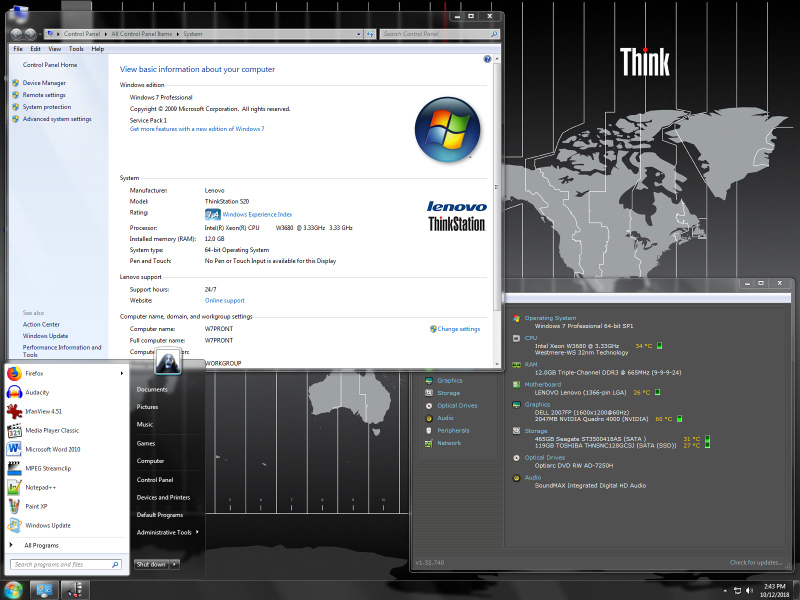This screenshot has height=600, width=800.
Task: Go forward in Control Panel navigation
Action: 30,34
